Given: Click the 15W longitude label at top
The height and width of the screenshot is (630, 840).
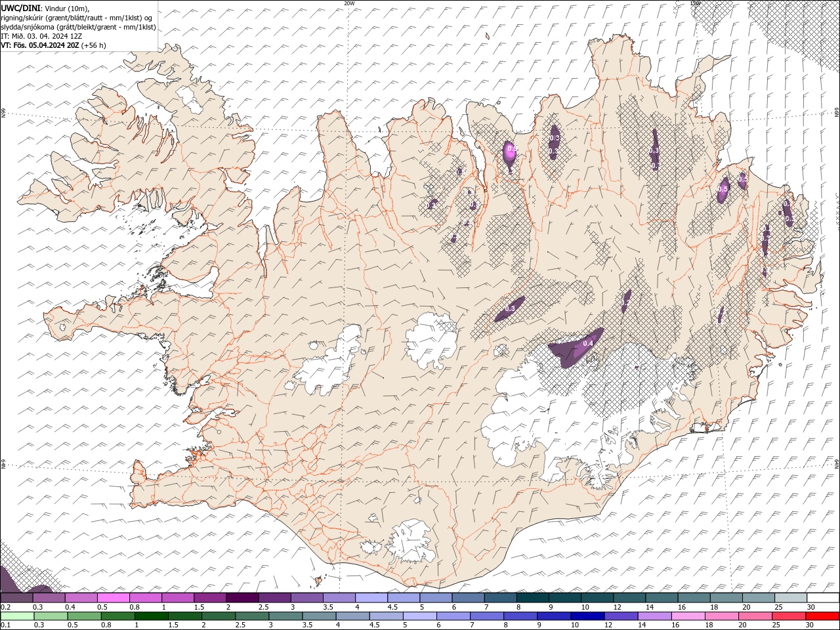Looking at the screenshot, I should coord(695,3).
